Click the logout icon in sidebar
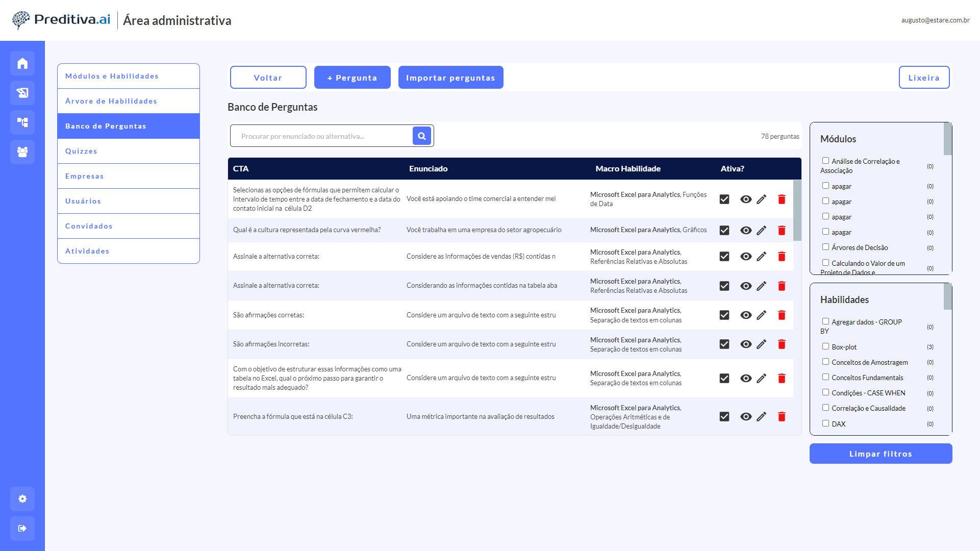This screenshot has height=551, width=980. click(x=22, y=529)
